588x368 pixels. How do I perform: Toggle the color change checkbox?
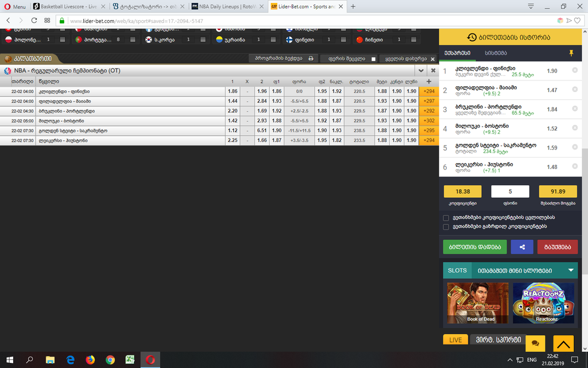[373, 59]
